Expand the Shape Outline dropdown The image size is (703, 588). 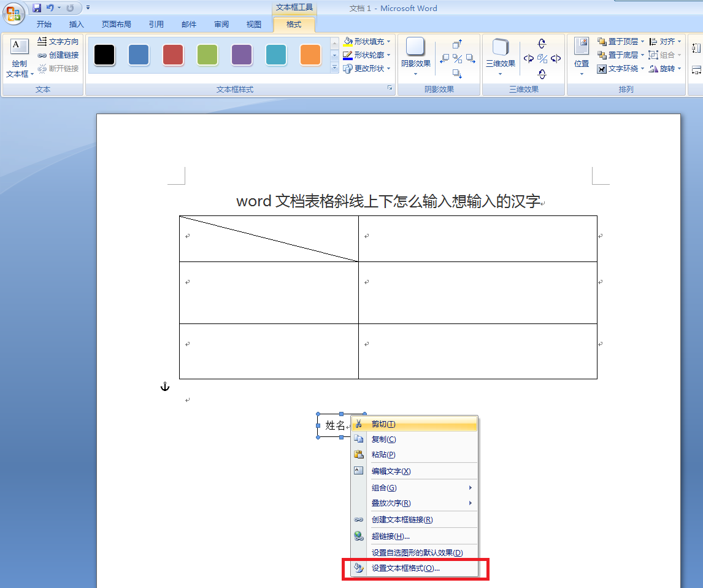click(389, 55)
